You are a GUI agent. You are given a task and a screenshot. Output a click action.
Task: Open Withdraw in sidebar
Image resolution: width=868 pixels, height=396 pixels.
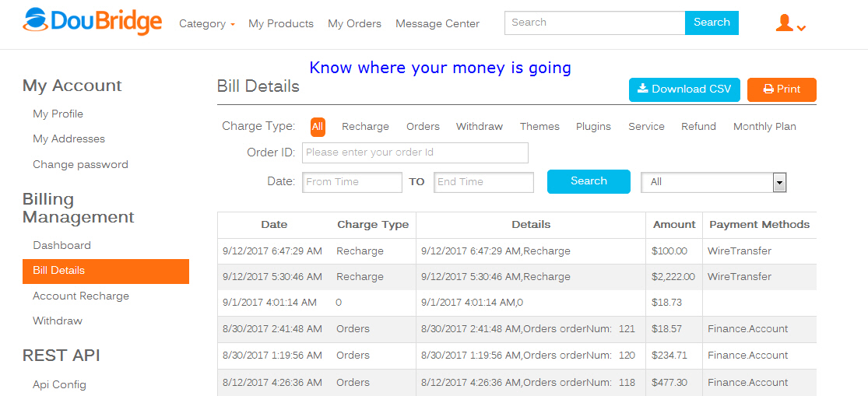tap(58, 321)
